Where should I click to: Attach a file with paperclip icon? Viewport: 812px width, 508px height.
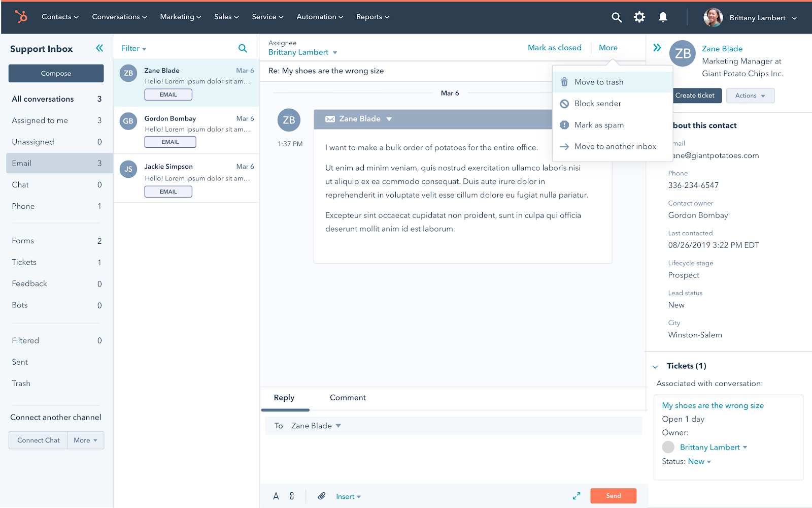point(322,496)
